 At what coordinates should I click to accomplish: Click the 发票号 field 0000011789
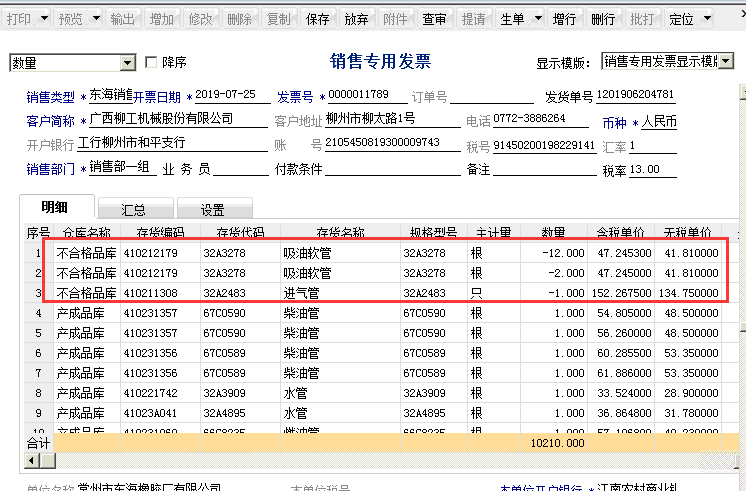click(x=367, y=95)
